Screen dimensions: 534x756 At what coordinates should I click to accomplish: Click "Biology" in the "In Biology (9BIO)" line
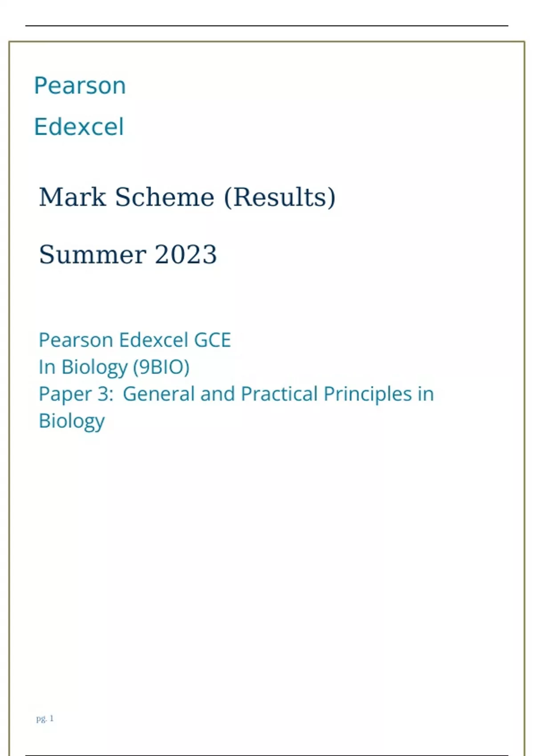[x=94, y=367]
